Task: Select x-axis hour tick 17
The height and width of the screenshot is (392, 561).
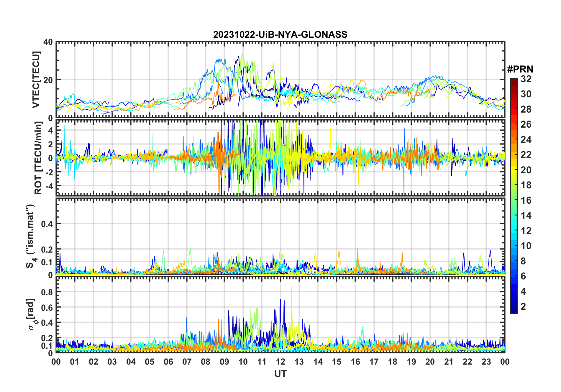Action: pyautogui.click(x=374, y=362)
